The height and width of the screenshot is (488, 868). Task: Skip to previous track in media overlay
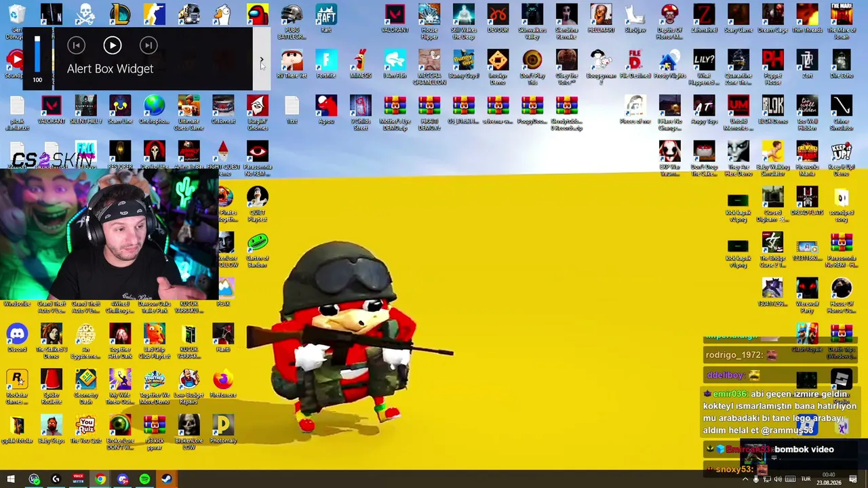(77, 45)
